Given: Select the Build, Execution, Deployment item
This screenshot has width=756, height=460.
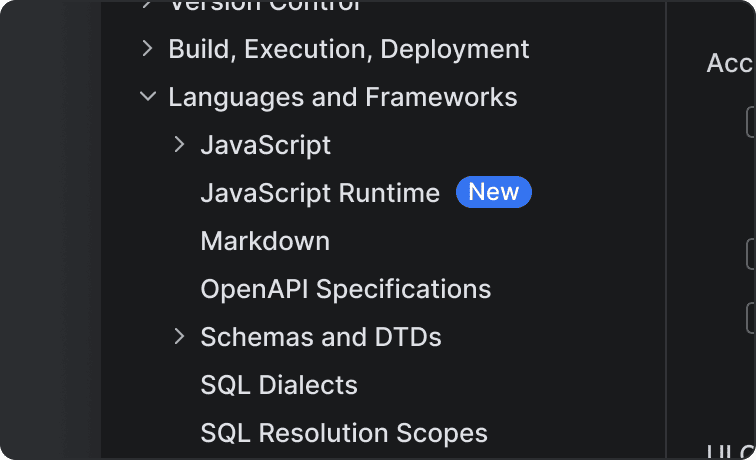Looking at the screenshot, I should click(x=348, y=50).
